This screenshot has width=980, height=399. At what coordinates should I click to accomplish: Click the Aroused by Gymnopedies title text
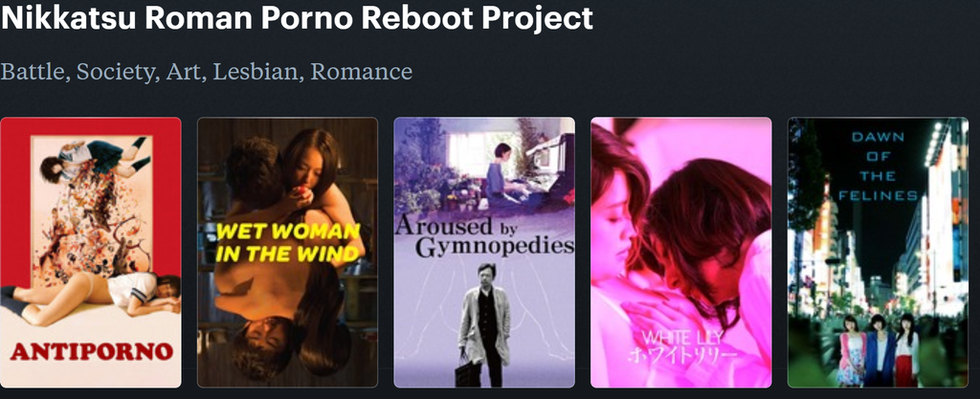pyautogui.click(x=484, y=236)
